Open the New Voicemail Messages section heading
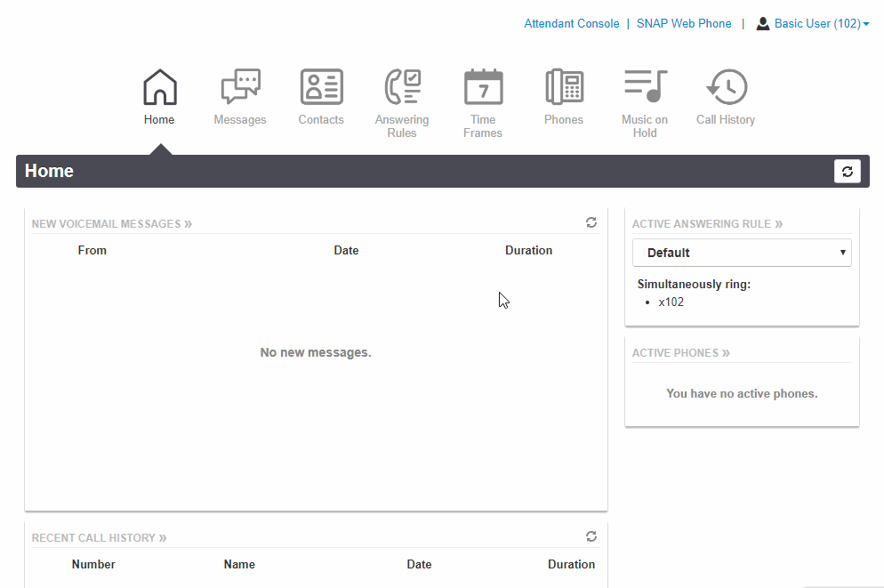 [x=111, y=224]
